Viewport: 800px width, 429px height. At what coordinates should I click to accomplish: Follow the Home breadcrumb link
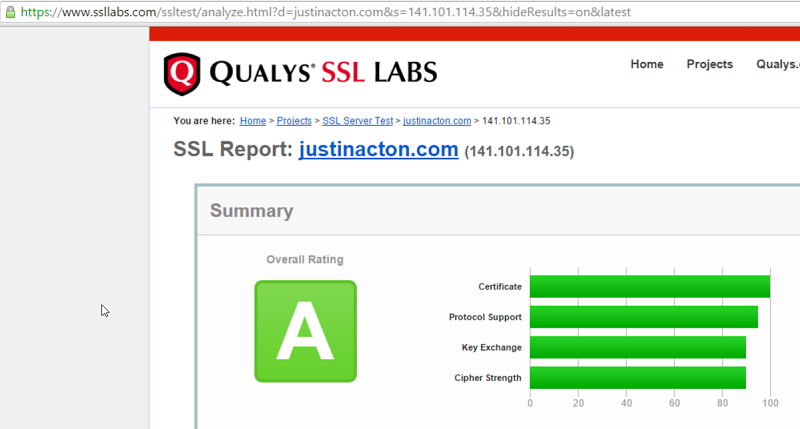(x=253, y=121)
